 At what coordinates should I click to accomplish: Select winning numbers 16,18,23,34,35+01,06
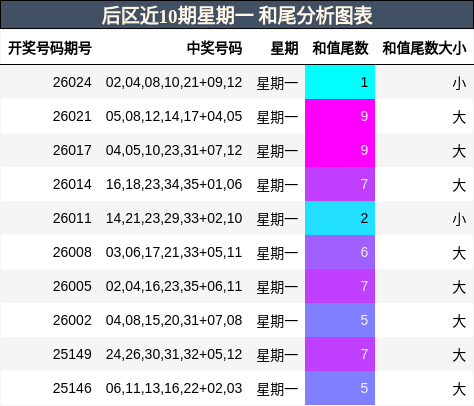click(174, 184)
